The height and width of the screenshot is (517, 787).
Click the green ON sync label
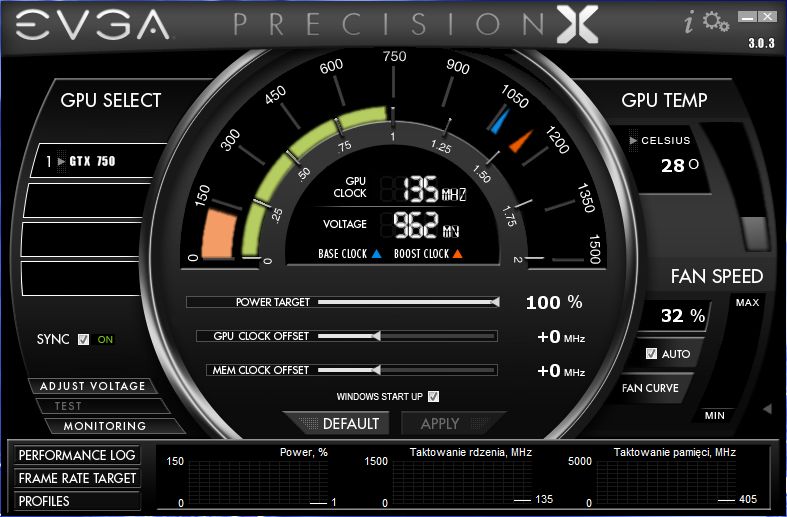point(105,339)
